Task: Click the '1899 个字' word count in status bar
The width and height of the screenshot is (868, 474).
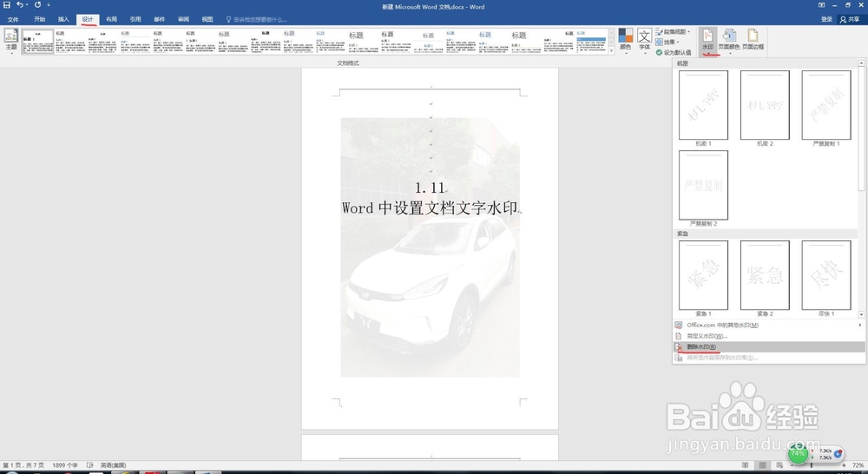Action: (65, 465)
